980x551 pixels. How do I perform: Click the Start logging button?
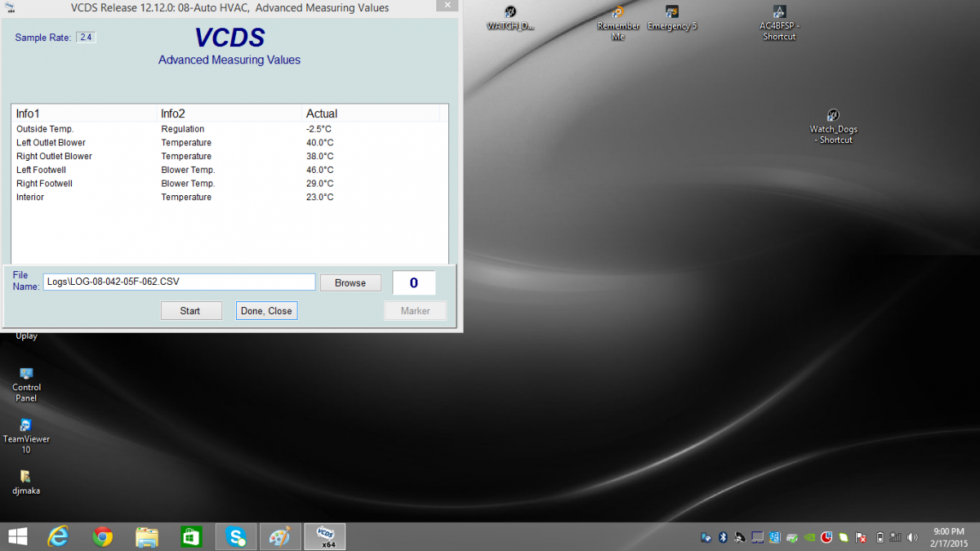click(x=190, y=310)
